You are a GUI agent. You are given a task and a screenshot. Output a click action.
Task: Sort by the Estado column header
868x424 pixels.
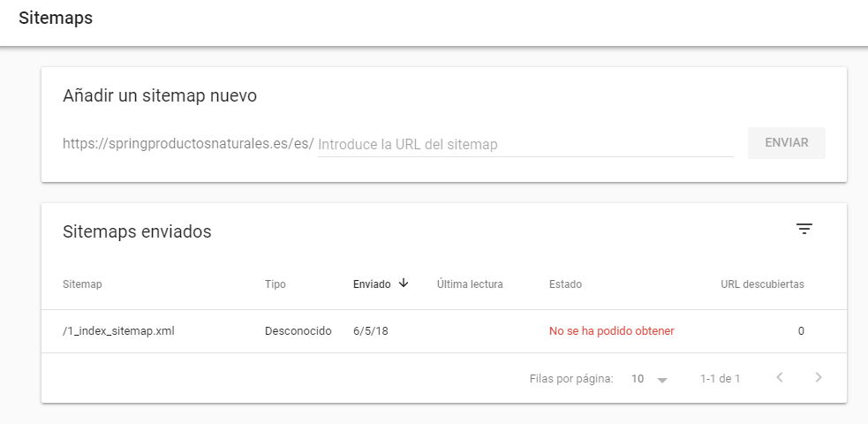(x=565, y=284)
